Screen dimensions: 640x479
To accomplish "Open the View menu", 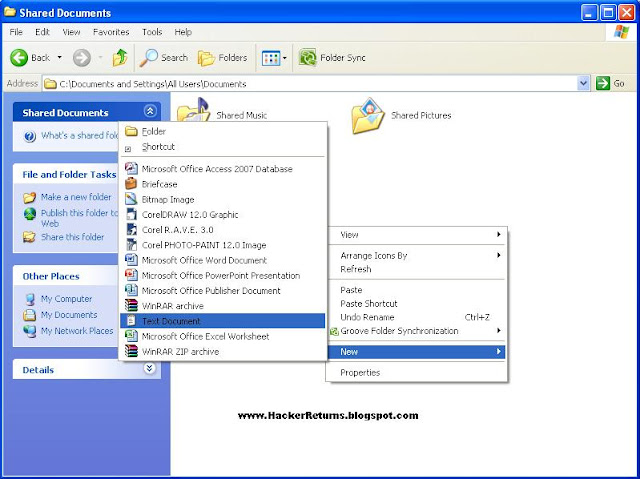I will tap(71, 32).
